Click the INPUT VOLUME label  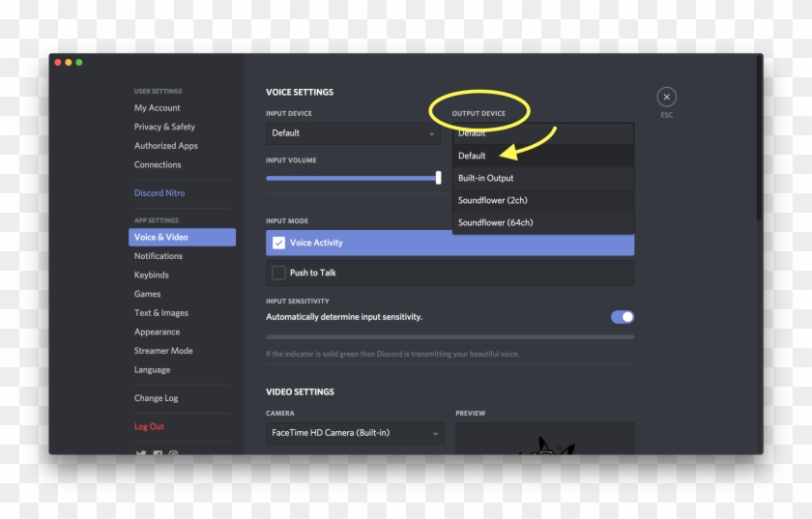coord(291,160)
